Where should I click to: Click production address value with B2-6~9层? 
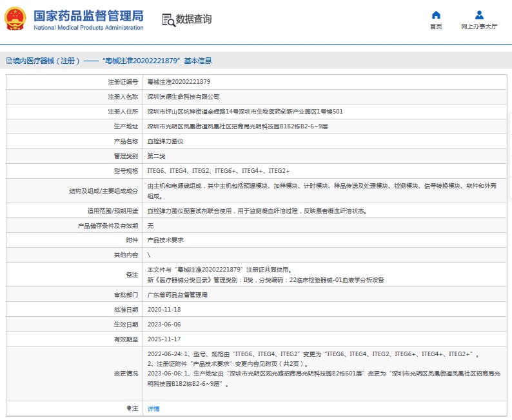(x=237, y=126)
